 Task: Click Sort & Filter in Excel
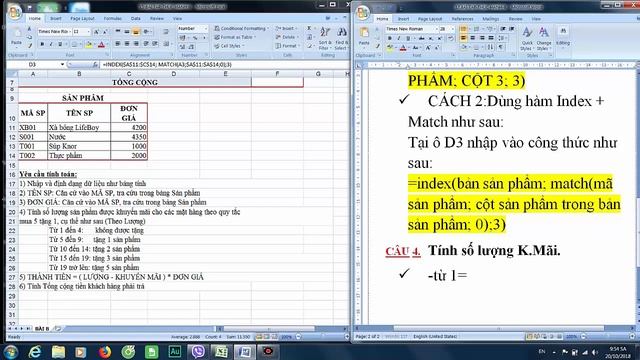tap(324, 38)
